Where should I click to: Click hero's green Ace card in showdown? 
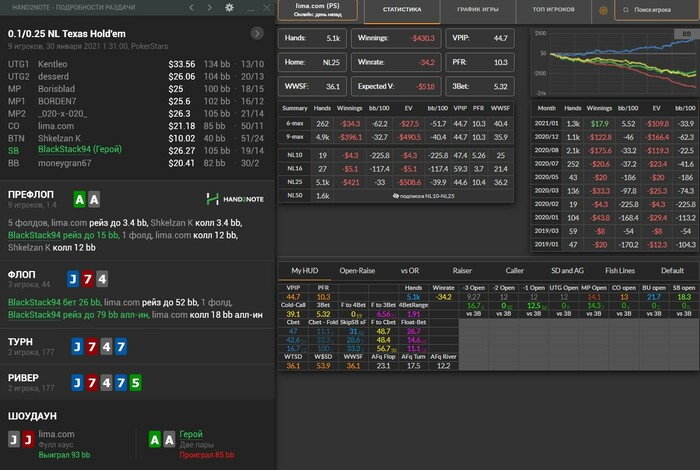(x=154, y=440)
